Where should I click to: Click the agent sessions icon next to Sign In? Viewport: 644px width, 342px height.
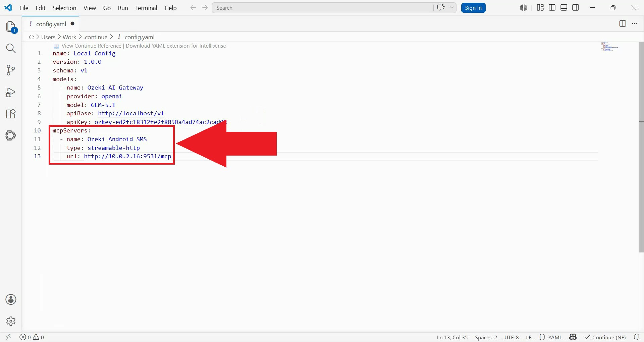(x=524, y=8)
